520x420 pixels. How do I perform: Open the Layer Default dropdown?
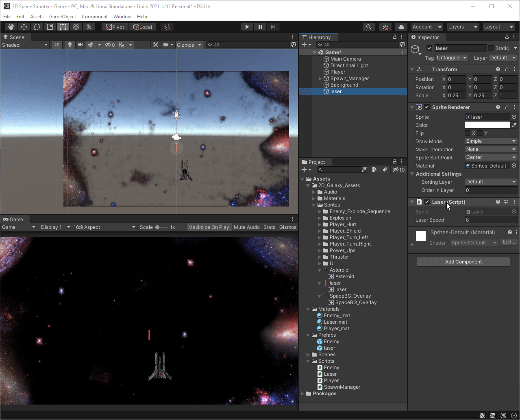(x=503, y=58)
